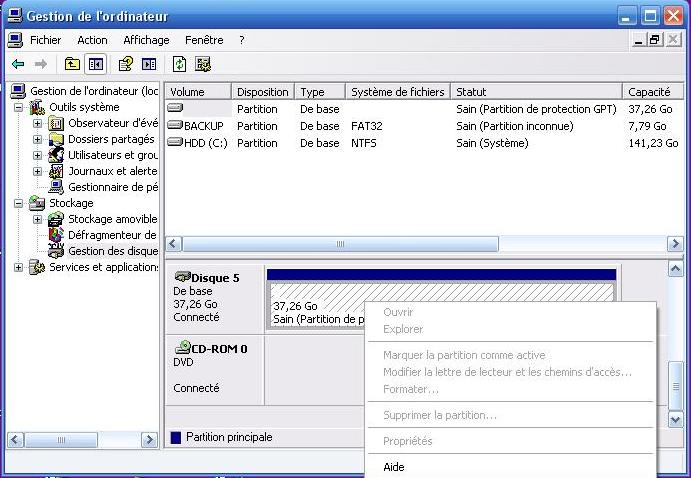691x478 pixels.
Task: Sort by the Disposition column header
Action: point(263,92)
